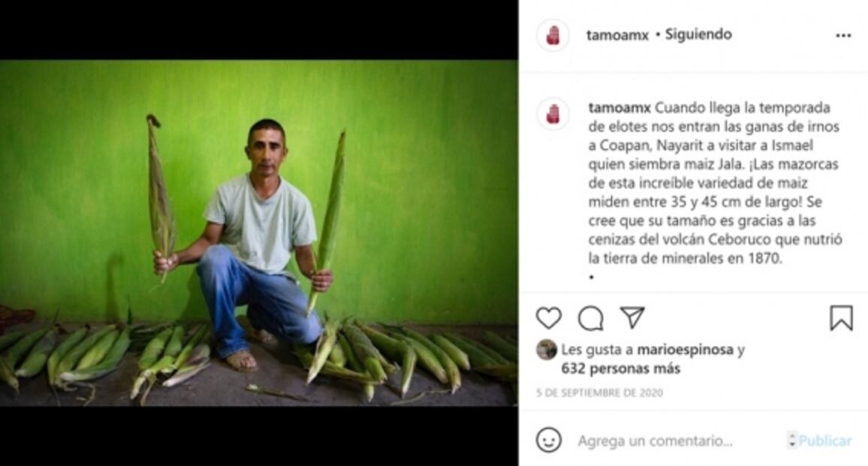This screenshot has width=868, height=466.
Task: Open comments via speech bubble icon
Action: coord(591,319)
